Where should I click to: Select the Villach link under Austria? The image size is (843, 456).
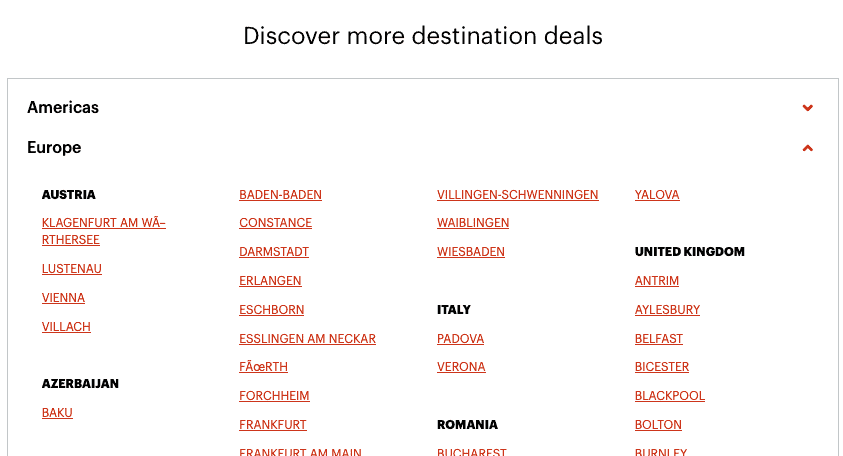(x=66, y=327)
